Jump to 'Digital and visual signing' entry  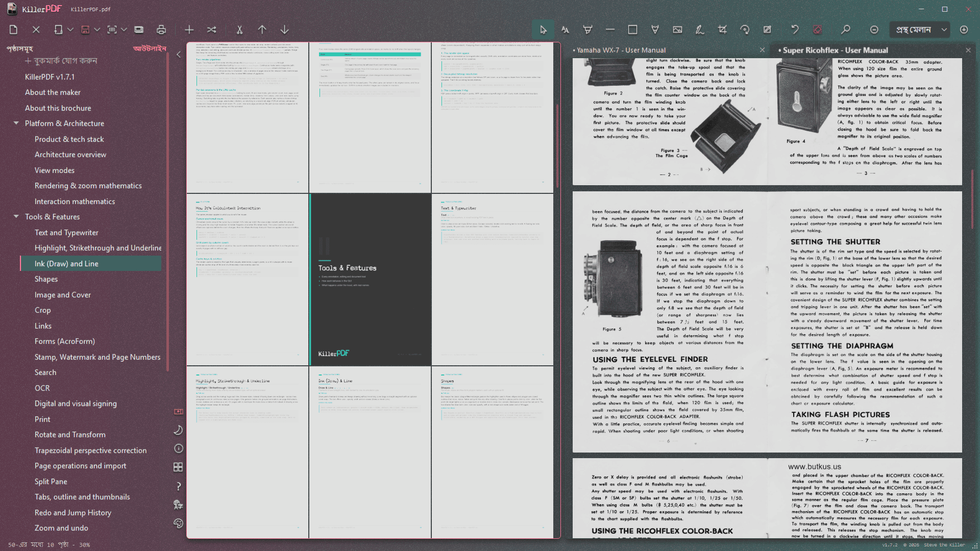point(76,404)
